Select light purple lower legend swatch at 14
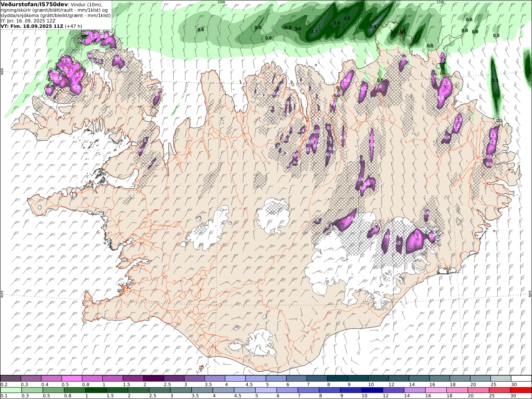The image size is (532, 399). (x=414, y=390)
